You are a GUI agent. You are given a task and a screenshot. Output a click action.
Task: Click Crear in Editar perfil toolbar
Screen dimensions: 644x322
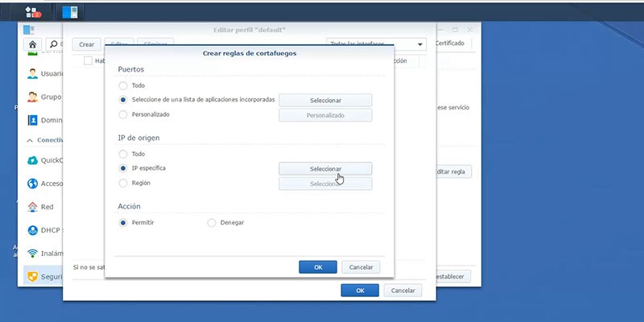click(x=87, y=44)
